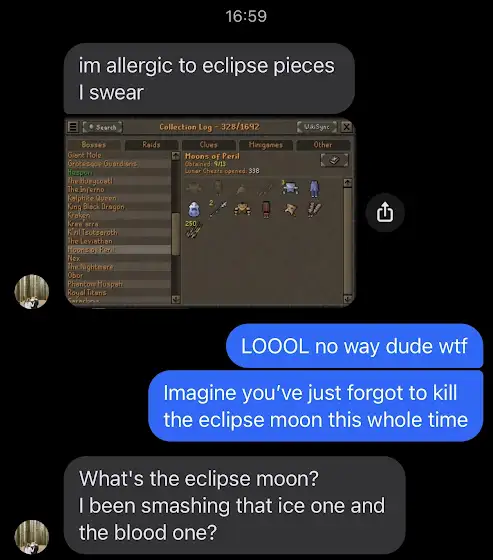The width and height of the screenshot is (493, 560).
Task: Click the book icon under the Other tab
Action: point(334,160)
